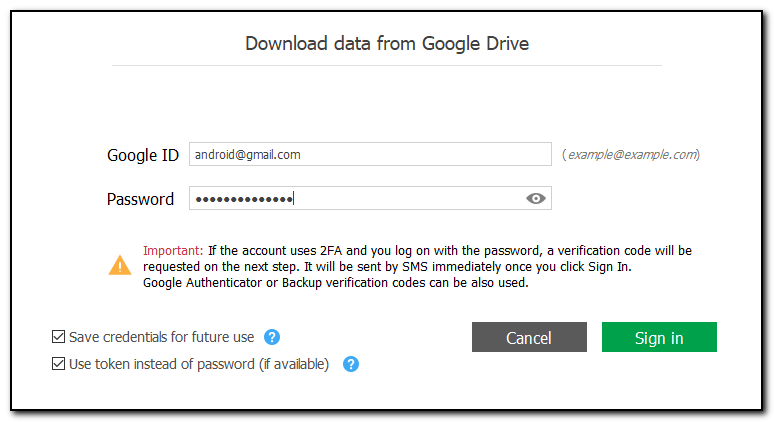Open help icon beside Save credentials

(272, 337)
